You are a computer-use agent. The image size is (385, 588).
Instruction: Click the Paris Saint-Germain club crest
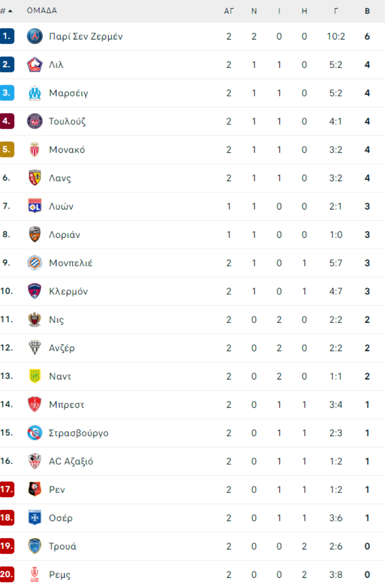click(35, 36)
